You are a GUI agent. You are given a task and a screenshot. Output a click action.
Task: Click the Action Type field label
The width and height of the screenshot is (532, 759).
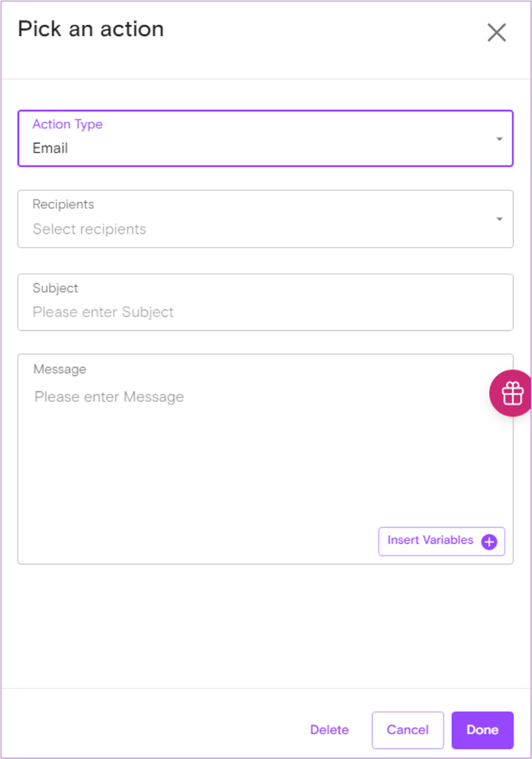click(68, 124)
